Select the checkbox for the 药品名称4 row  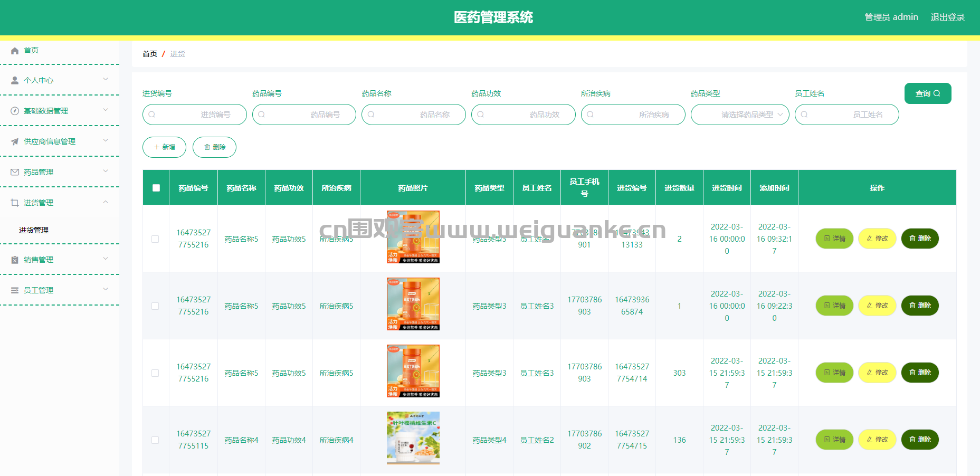point(155,440)
